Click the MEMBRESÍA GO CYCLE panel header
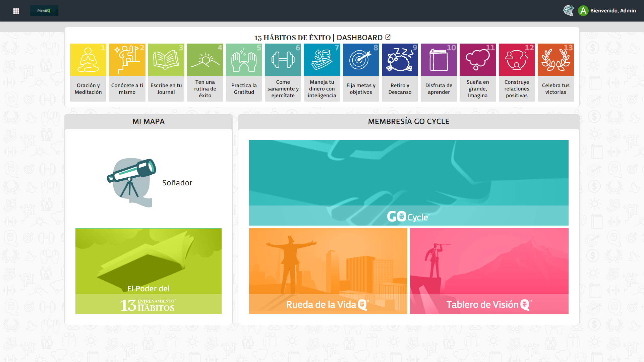Viewport: 644px width, 362px height. [409, 121]
